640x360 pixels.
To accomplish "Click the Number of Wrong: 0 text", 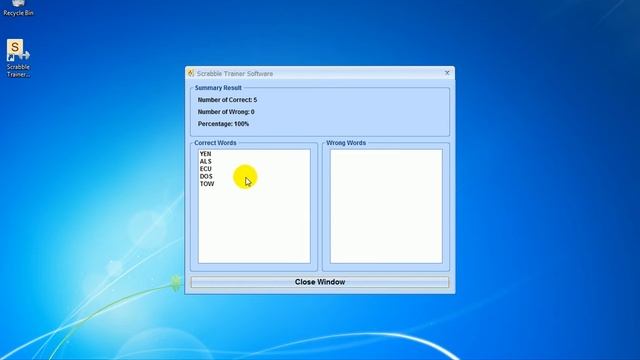I will [226, 111].
